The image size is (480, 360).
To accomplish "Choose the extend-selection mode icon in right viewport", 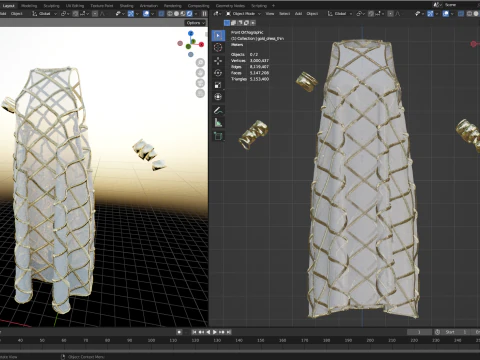I will click(x=233, y=23).
